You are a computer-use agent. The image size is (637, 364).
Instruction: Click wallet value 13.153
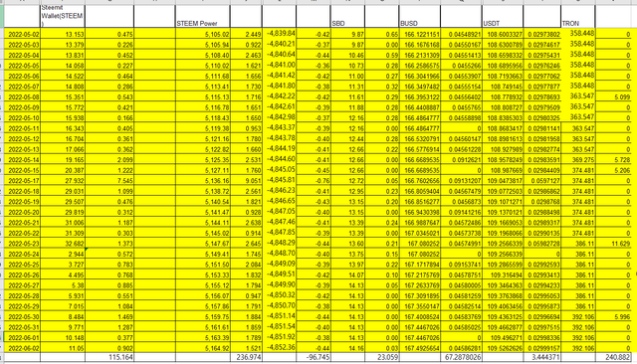pos(63,35)
